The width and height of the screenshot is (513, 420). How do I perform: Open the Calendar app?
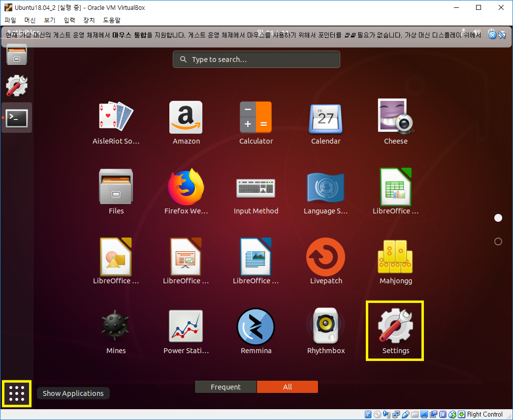point(325,122)
